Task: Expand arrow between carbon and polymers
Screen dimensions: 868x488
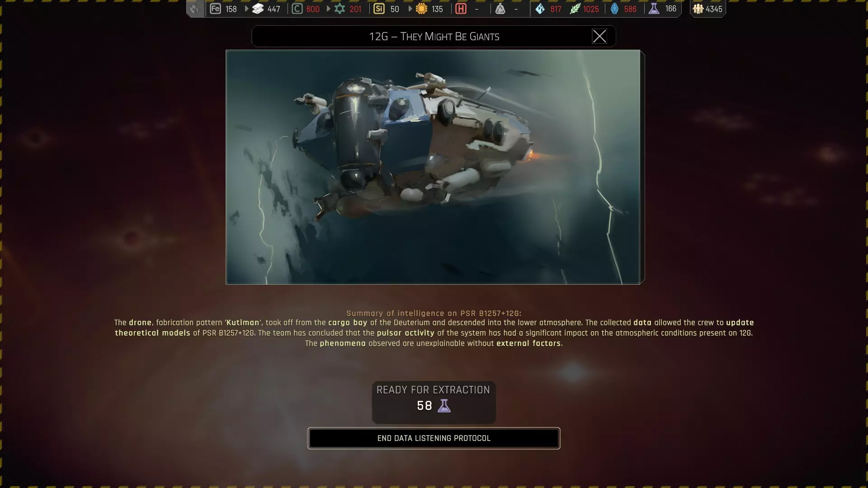Action: 328,9
